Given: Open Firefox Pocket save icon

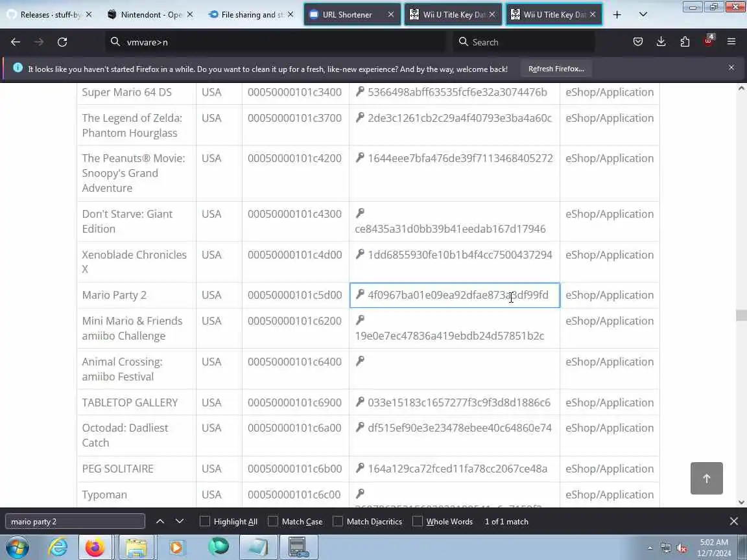Looking at the screenshot, I should click(638, 42).
